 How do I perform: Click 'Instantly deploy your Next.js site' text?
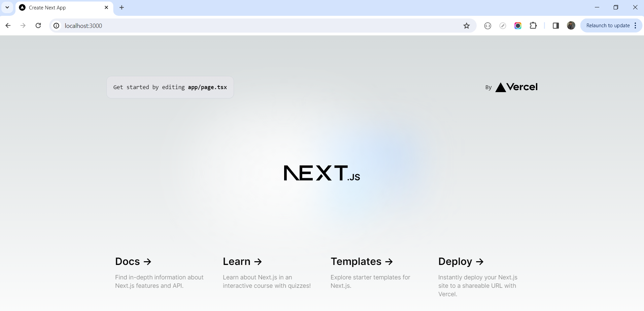tap(478, 285)
